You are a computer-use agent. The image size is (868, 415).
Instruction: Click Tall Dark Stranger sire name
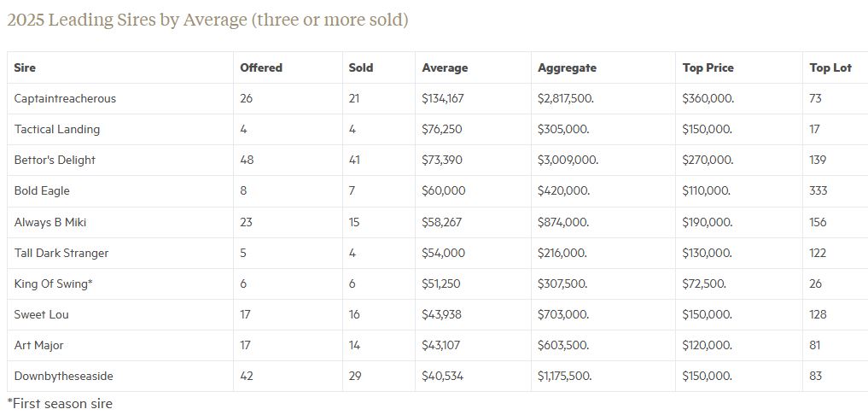(61, 253)
